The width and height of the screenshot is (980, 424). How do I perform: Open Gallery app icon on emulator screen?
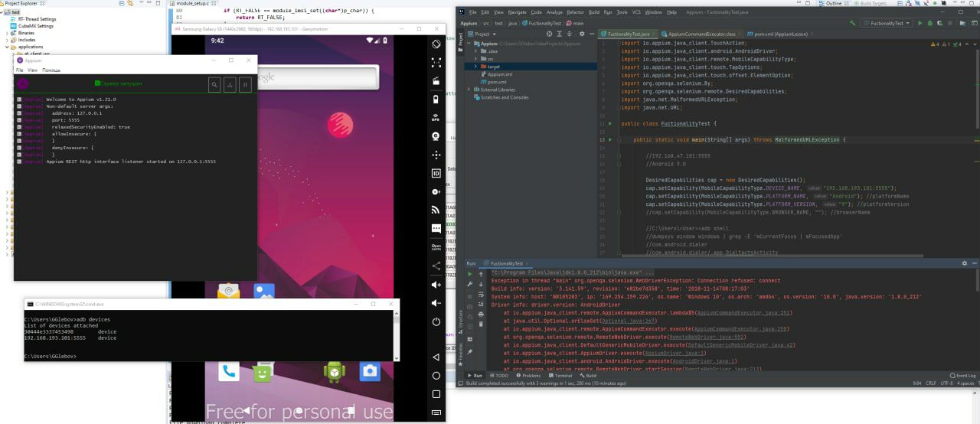263,292
